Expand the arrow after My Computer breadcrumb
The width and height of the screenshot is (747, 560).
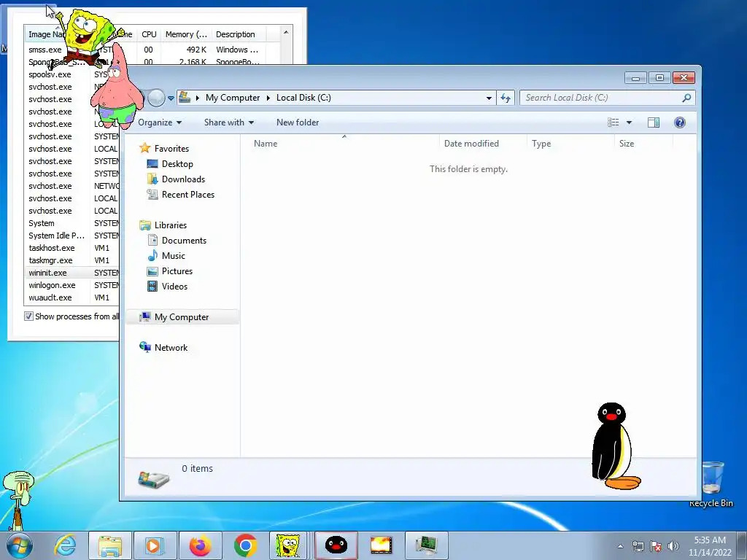[x=268, y=98]
